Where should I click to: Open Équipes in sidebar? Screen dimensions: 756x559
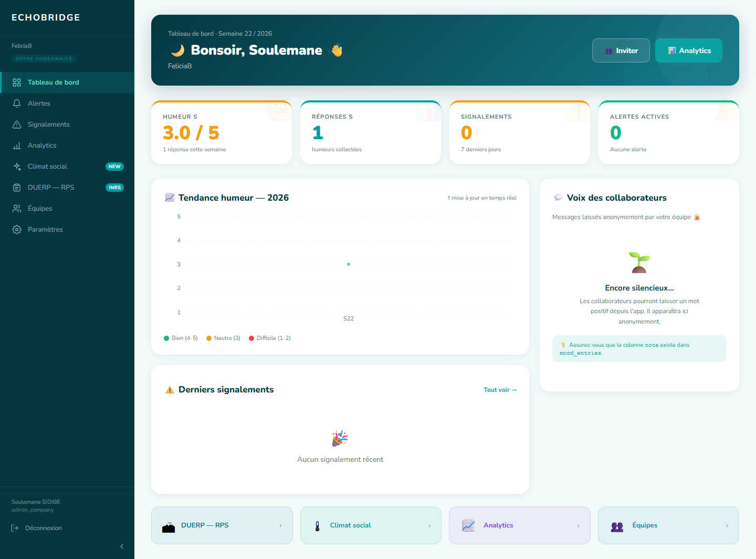click(67, 209)
